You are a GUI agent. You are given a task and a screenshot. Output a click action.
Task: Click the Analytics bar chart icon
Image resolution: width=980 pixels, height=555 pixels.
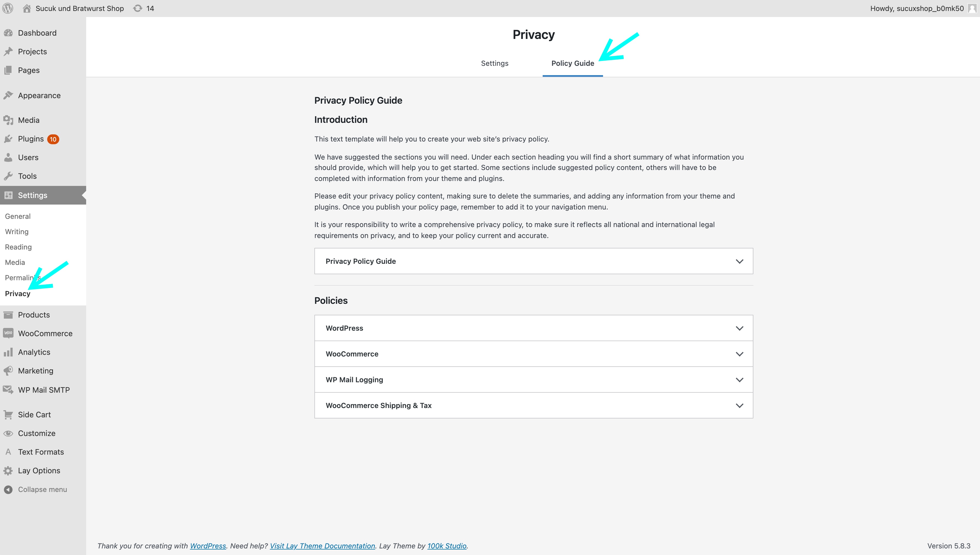tap(9, 352)
